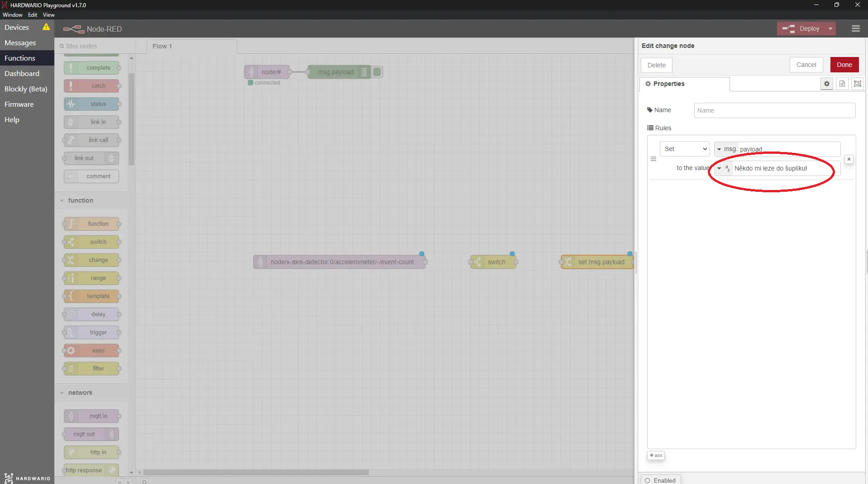Viewport: 868px width, 484px height.
Task: Select the filter node in palette
Action: 91,369
